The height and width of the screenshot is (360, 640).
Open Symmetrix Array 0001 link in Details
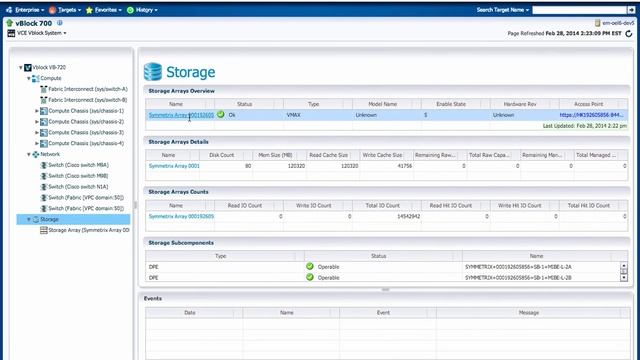174,166
